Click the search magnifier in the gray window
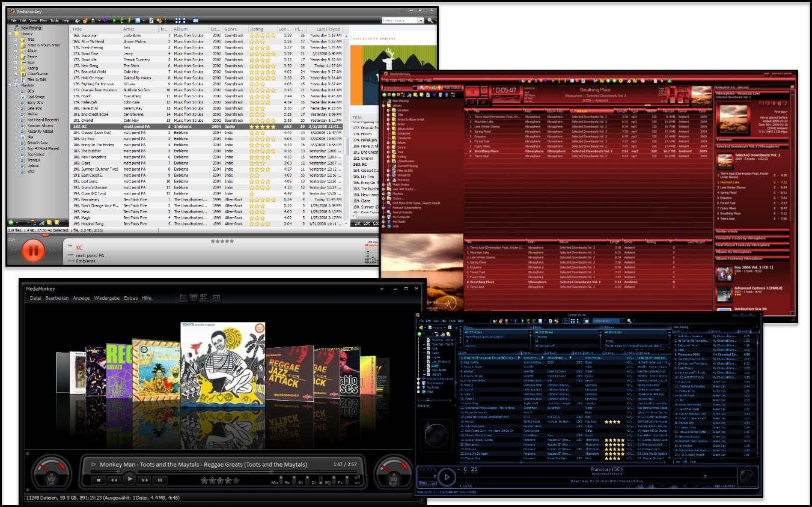The width and height of the screenshot is (812, 507). tap(430, 20)
